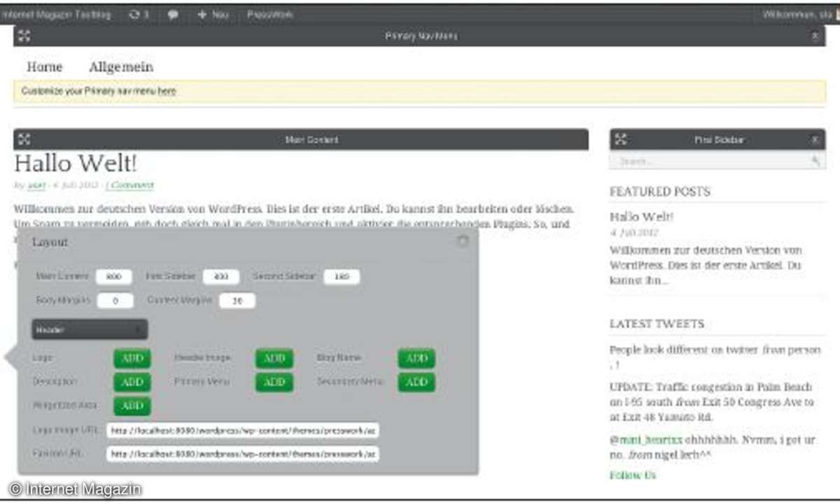Add the Blog Name element
This screenshot has width=840, height=504.
416,358
